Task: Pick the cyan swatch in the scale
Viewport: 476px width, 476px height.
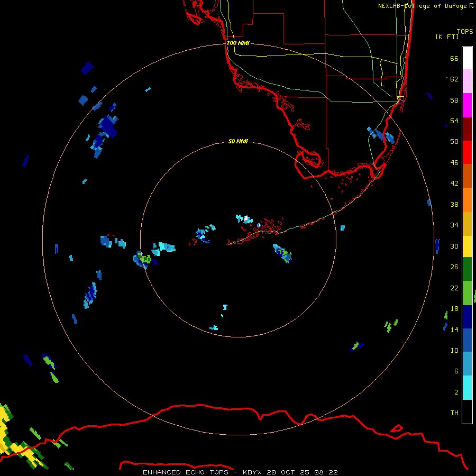Action: pyautogui.click(x=467, y=388)
